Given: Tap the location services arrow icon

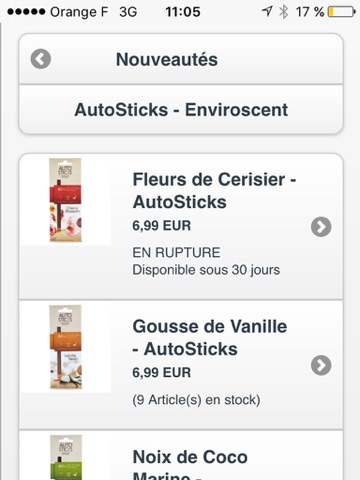Looking at the screenshot, I should tap(267, 12).
